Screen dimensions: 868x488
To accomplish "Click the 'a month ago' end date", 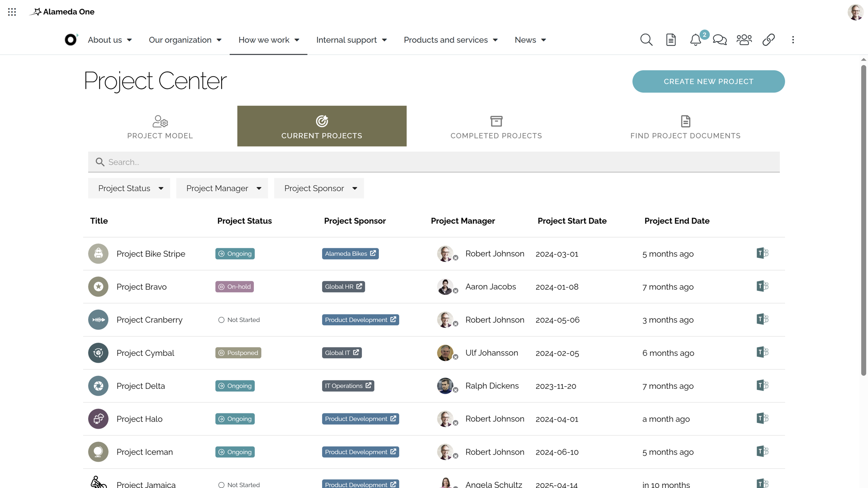I will (x=666, y=419).
